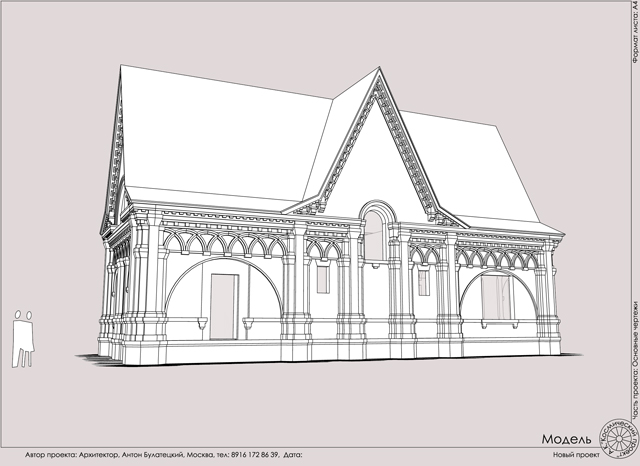Click the tall arched window under the gable
This screenshot has width=640, height=466.
(374, 236)
